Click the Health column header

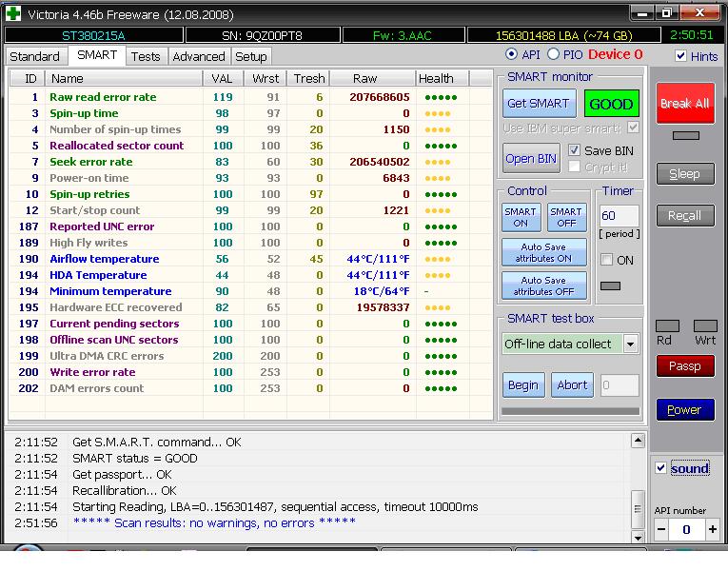(x=443, y=78)
